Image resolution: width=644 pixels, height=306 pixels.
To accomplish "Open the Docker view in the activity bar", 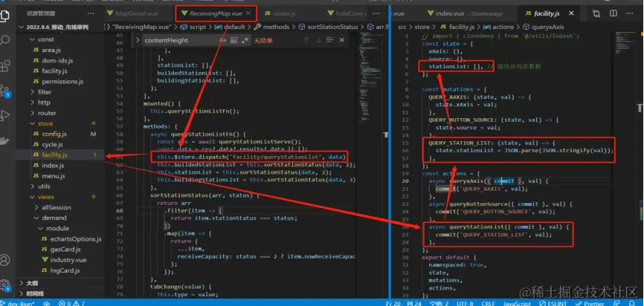I will point(4,140).
